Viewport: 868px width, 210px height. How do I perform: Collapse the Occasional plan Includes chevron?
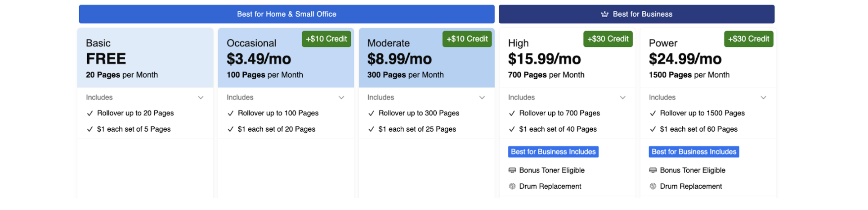[x=341, y=97]
